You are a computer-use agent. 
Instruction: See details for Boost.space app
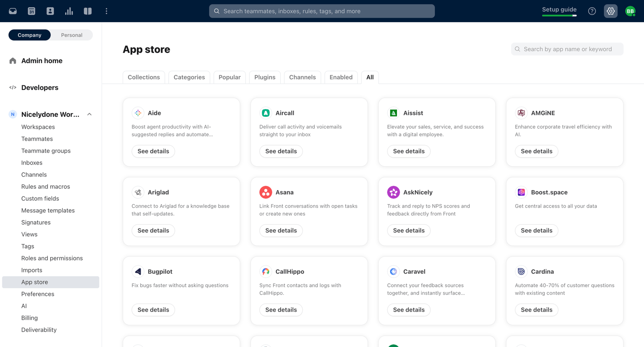(537, 231)
